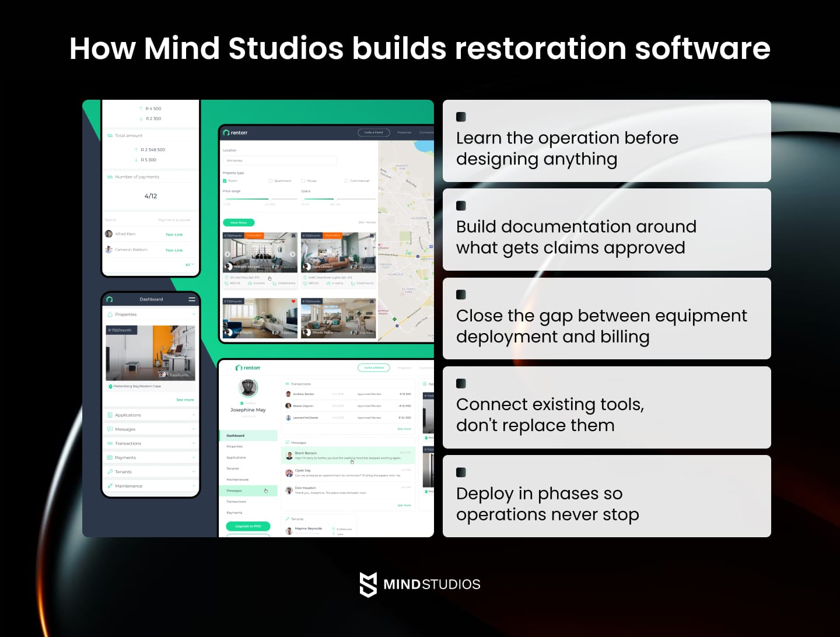Click the bookmark icon on R 700/month listing

(x=372, y=236)
